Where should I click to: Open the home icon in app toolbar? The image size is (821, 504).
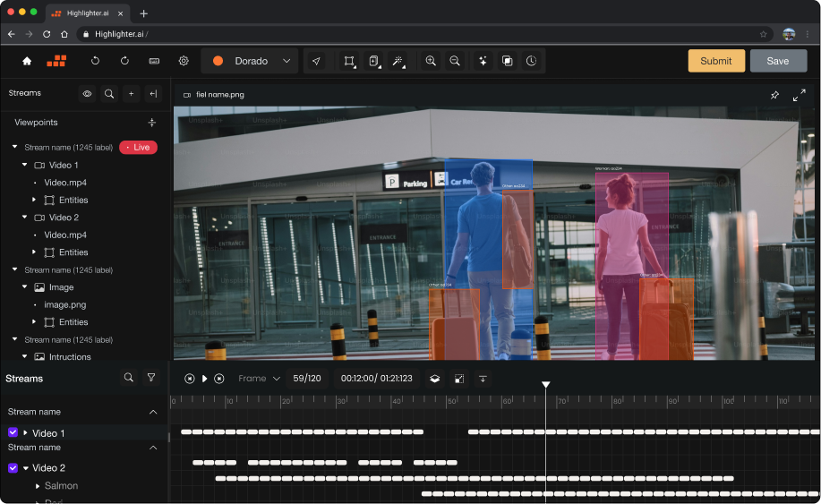click(27, 61)
